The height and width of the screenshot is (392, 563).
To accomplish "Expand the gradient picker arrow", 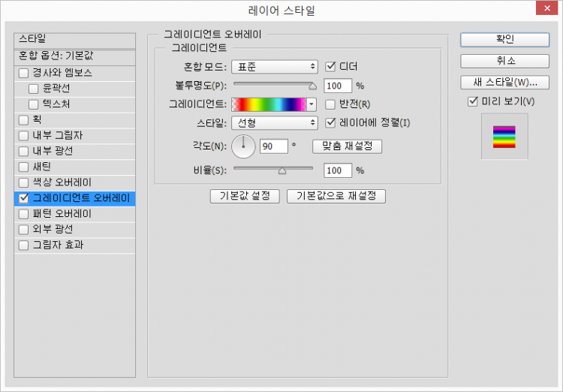I will [x=312, y=104].
